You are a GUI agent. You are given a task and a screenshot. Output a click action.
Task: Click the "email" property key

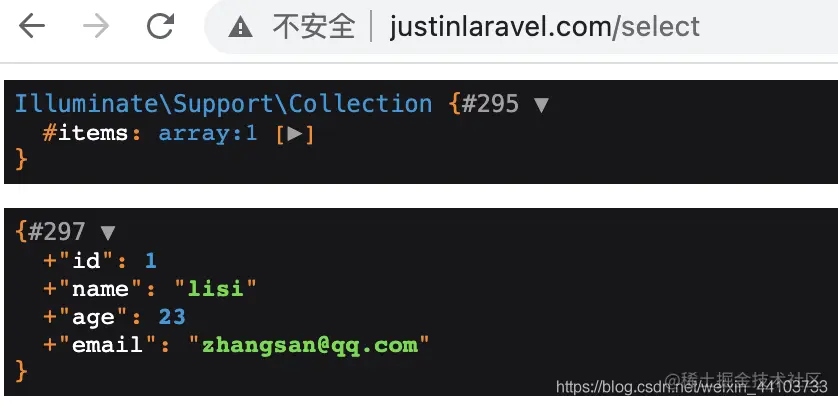coord(108,345)
